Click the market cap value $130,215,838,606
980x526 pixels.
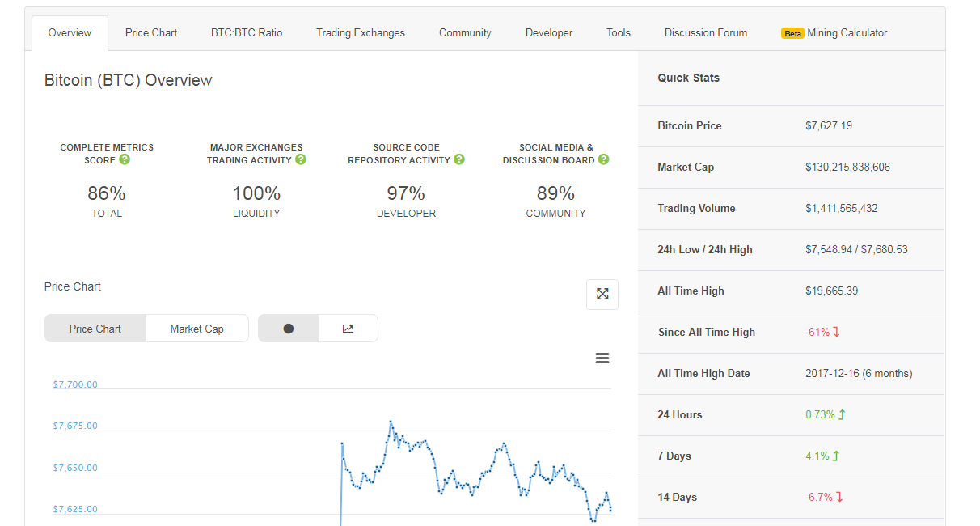point(847,167)
